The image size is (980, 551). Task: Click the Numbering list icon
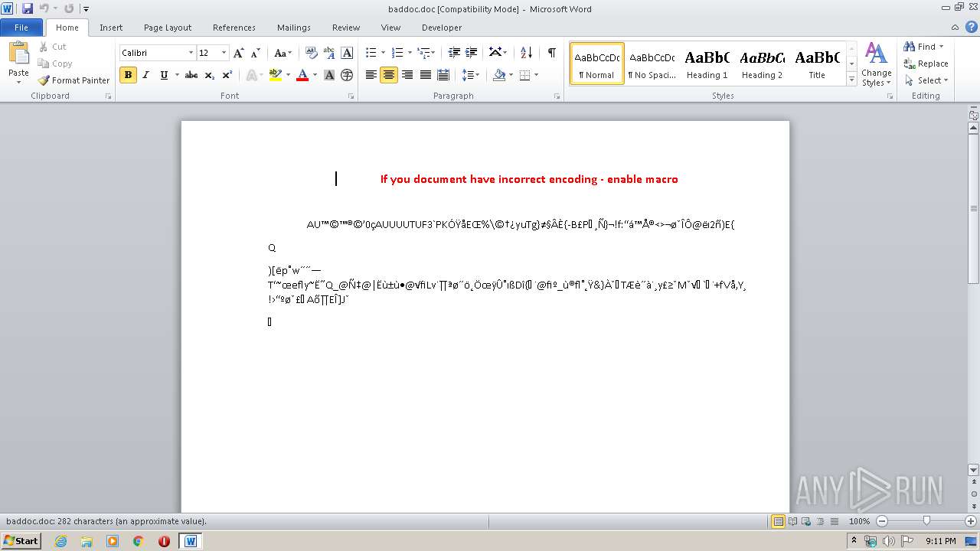pos(397,53)
